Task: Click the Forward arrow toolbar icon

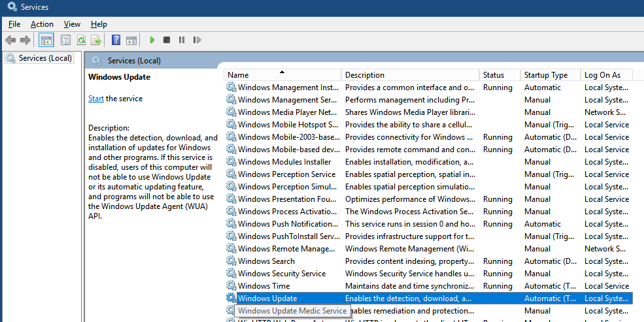Action: pyautogui.click(x=25, y=40)
